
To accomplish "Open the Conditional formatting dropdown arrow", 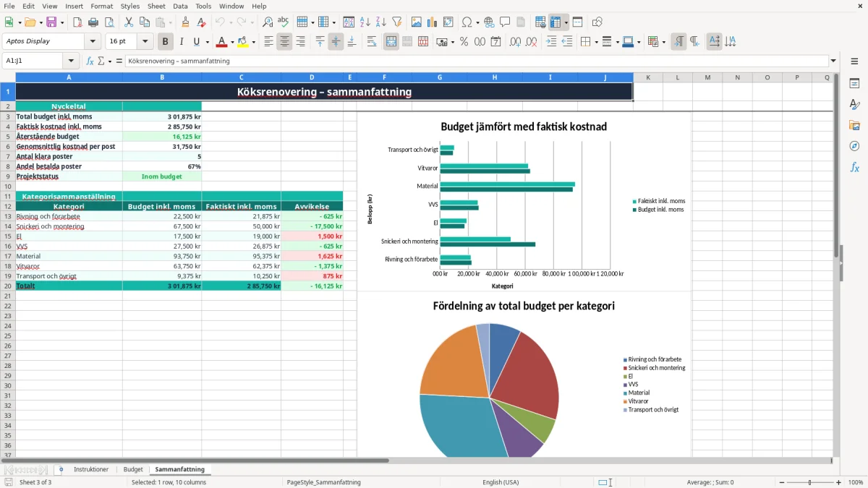I will point(663,42).
